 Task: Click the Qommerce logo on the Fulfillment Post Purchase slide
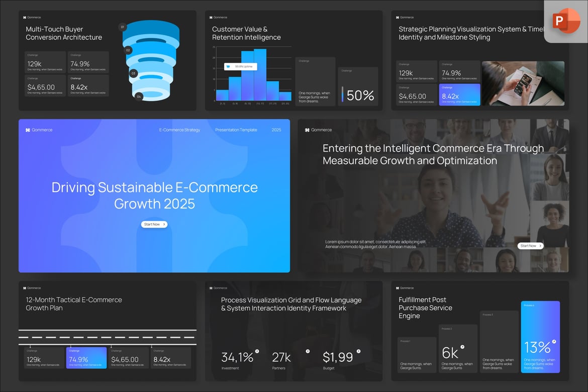pos(405,288)
